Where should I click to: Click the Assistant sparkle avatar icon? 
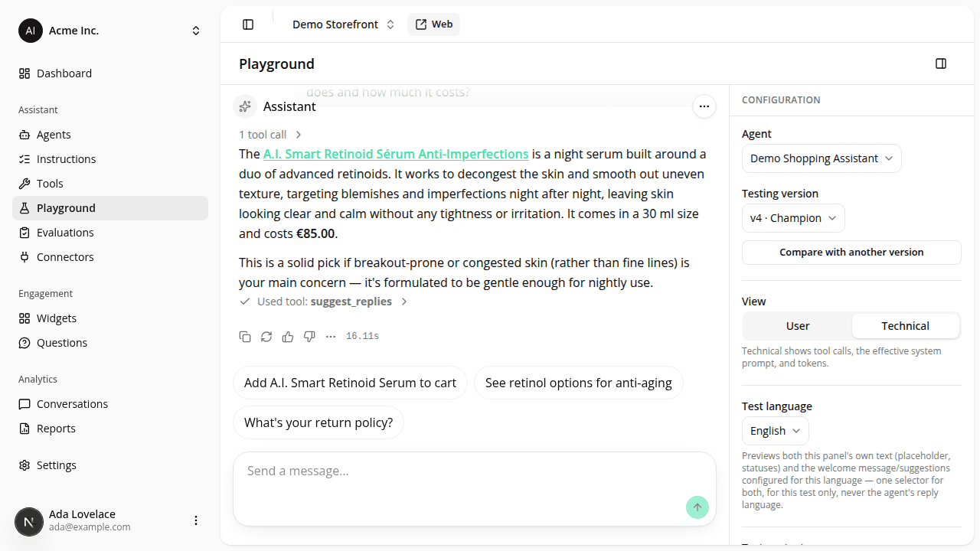pyautogui.click(x=245, y=106)
